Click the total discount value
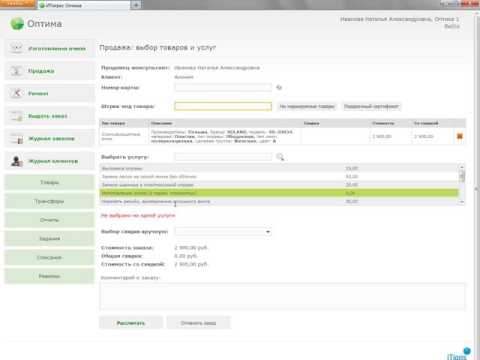The image size is (480, 360). (x=186, y=256)
